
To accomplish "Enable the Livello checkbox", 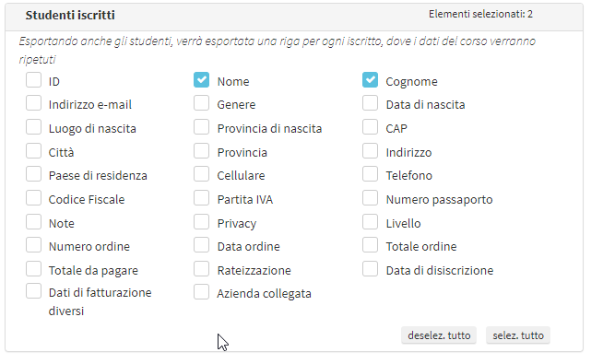I will (x=370, y=222).
